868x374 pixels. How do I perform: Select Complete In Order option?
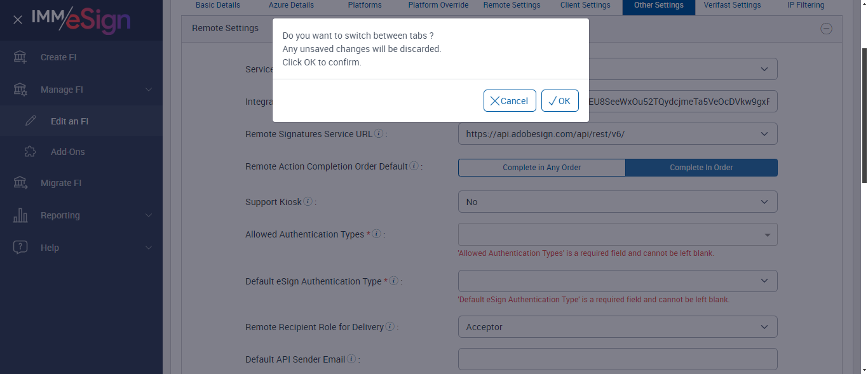point(701,168)
